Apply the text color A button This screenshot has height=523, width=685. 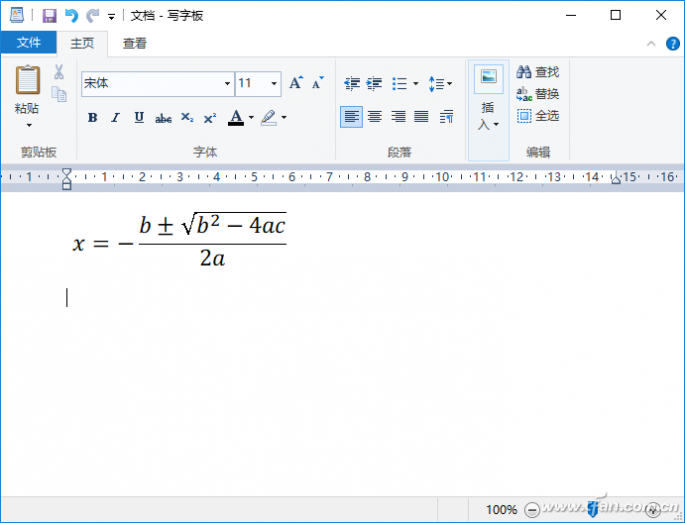[236, 117]
